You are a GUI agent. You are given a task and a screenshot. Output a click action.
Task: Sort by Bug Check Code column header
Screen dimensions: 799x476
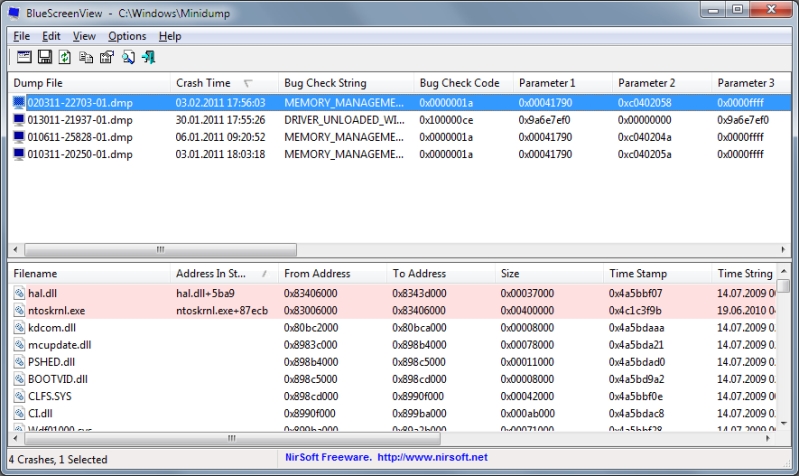[x=463, y=83]
